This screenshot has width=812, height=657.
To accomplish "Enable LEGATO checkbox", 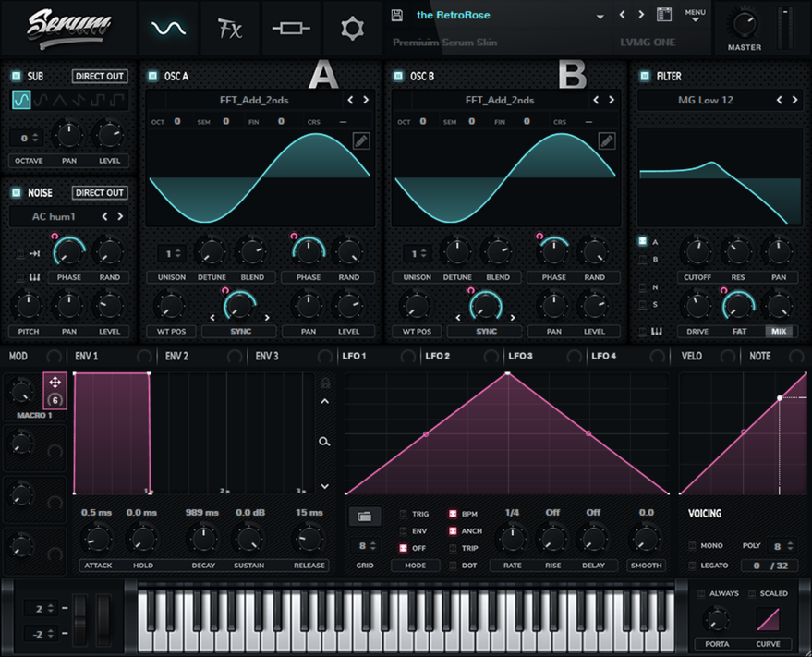I will 693,566.
